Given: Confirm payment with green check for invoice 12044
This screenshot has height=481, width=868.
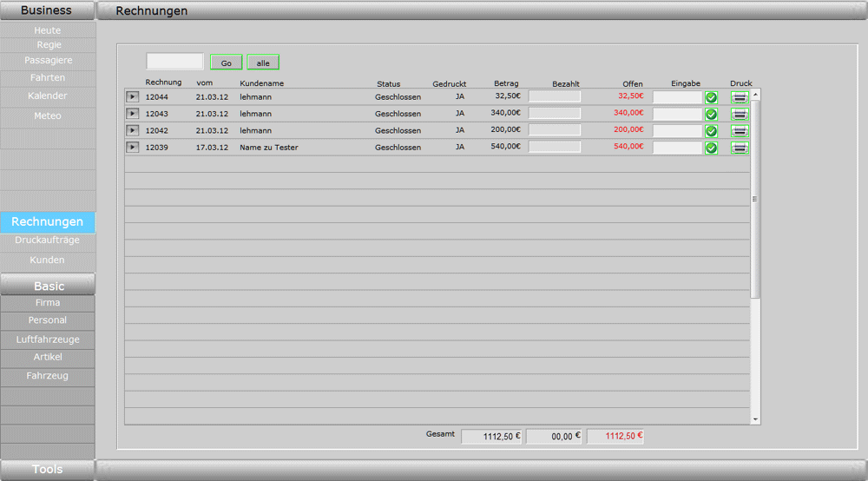Looking at the screenshot, I should pyautogui.click(x=711, y=97).
